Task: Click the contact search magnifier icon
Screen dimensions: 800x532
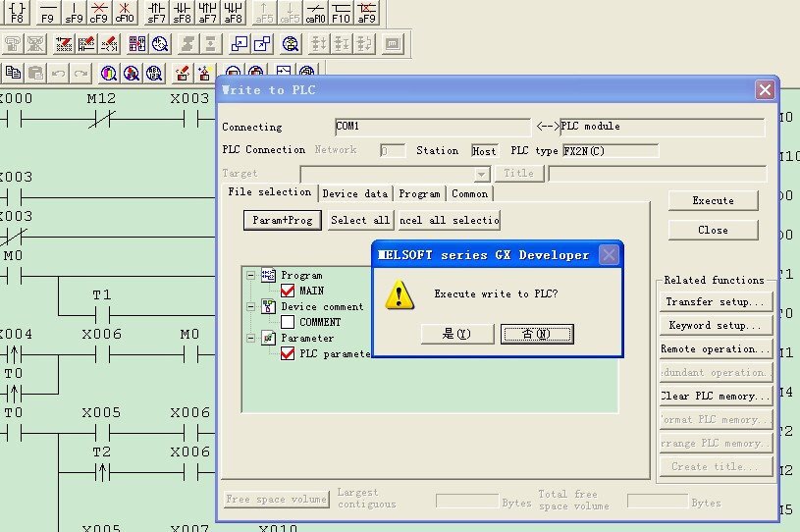Action: pos(160,44)
